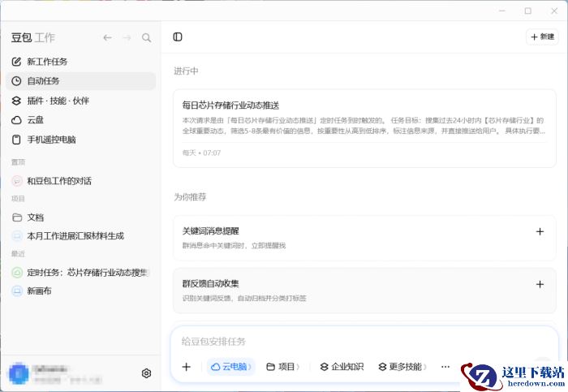Screen dimensions: 568x392
Task: Click icon beside 本月工作进展汇报材料生成
Action: (17, 236)
